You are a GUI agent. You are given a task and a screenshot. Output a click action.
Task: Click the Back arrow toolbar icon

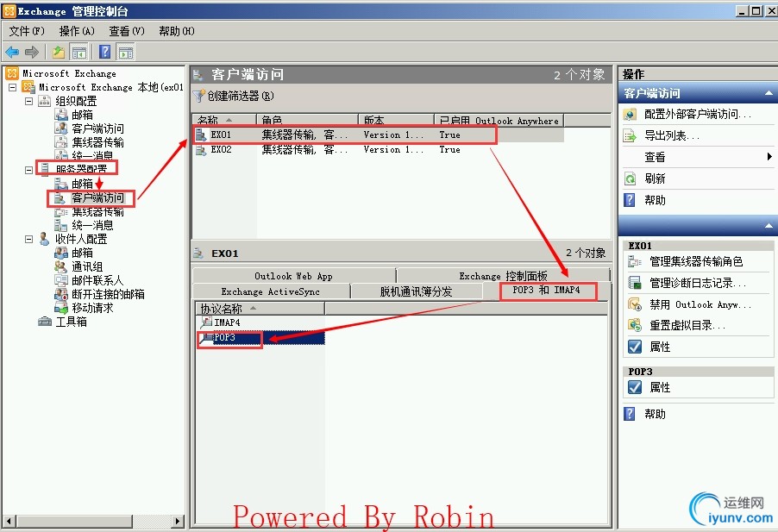[x=12, y=52]
